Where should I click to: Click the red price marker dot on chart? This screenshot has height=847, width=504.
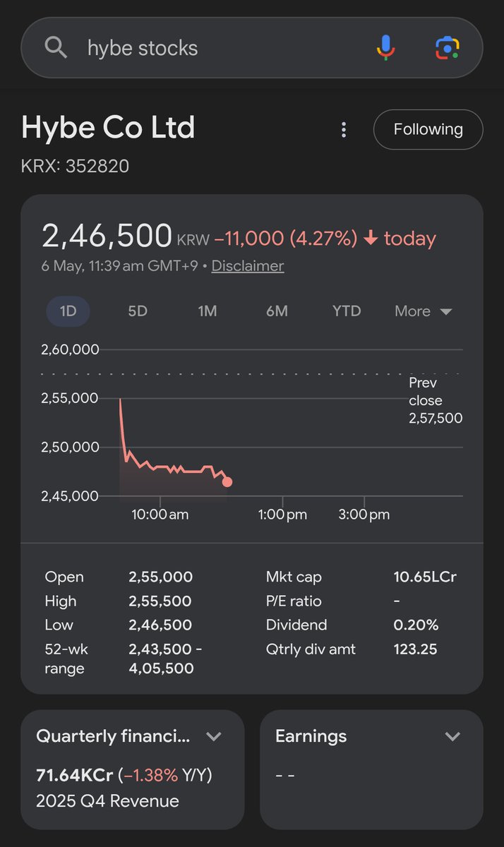pos(227,482)
